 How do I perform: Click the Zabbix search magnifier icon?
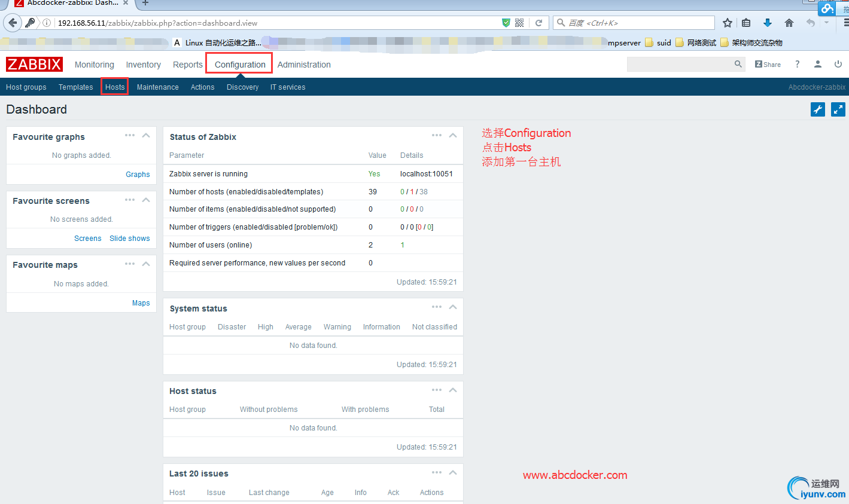(x=738, y=64)
